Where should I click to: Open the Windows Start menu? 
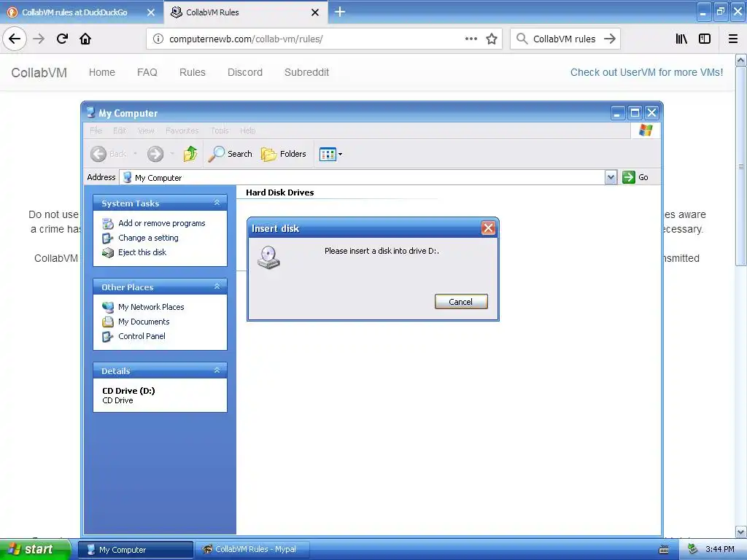point(35,549)
